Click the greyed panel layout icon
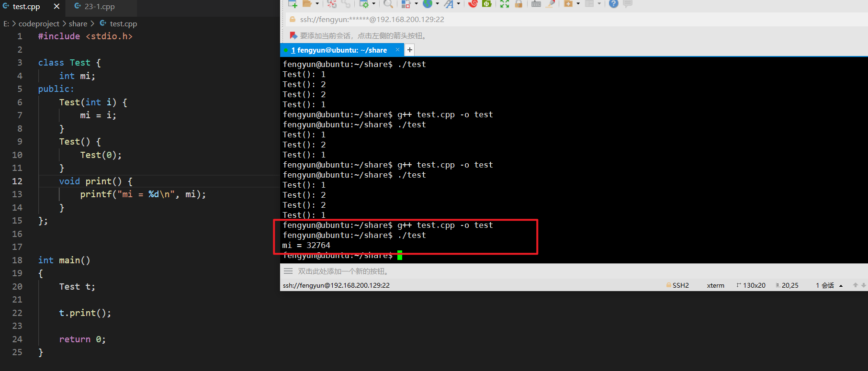The image size is (868, 371). pyautogui.click(x=589, y=4)
